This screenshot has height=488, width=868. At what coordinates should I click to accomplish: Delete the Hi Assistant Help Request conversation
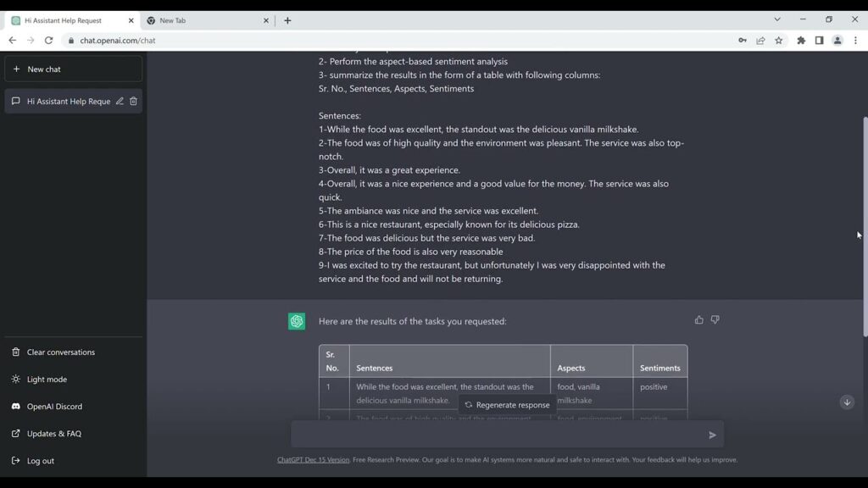pos(133,102)
